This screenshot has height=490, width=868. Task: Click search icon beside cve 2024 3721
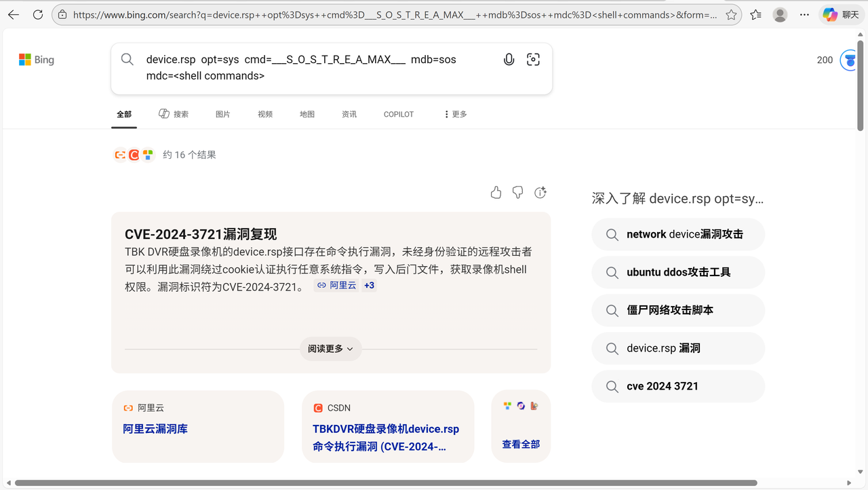click(612, 387)
